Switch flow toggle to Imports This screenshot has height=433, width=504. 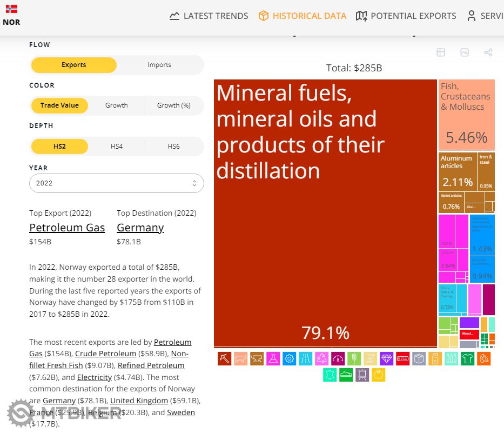pyautogui.click(x=159, y=65)
